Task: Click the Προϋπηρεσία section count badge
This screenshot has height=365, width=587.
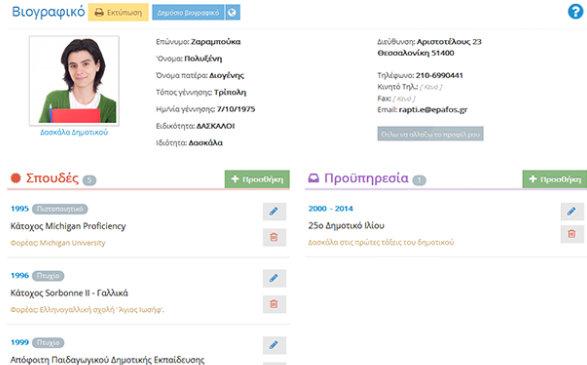Action: 419,180
